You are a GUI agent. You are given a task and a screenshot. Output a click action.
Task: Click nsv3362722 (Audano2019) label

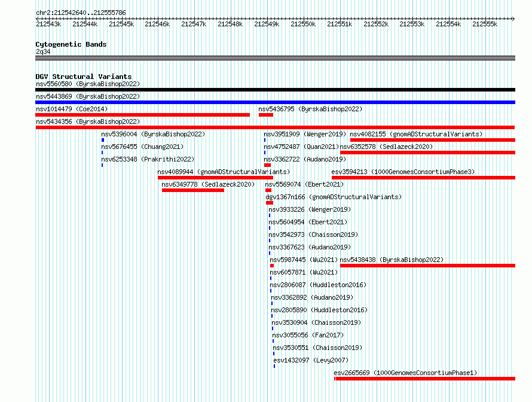tap(305, 159)
